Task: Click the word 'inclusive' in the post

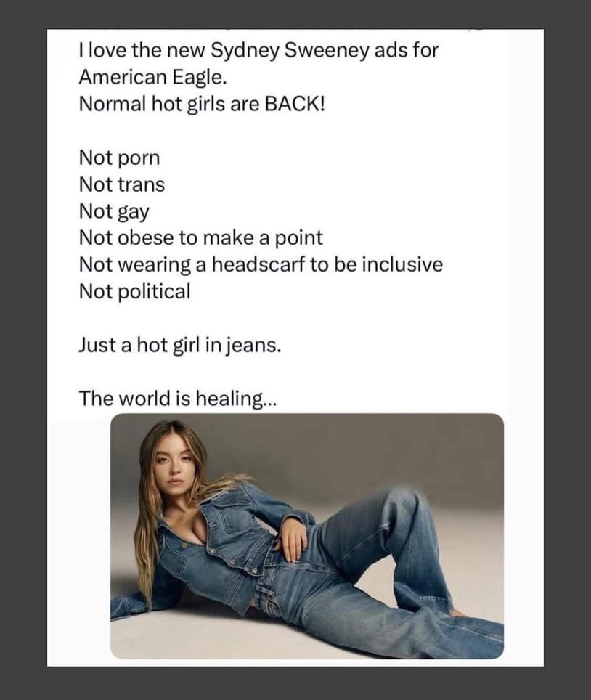Action: [x=402, y=264]
